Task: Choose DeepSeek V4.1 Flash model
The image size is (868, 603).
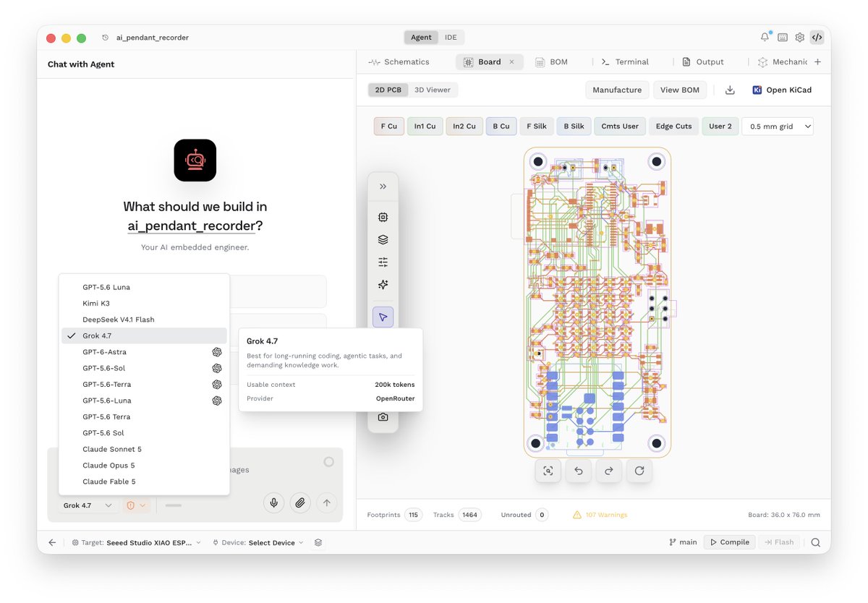Action: 144,320
